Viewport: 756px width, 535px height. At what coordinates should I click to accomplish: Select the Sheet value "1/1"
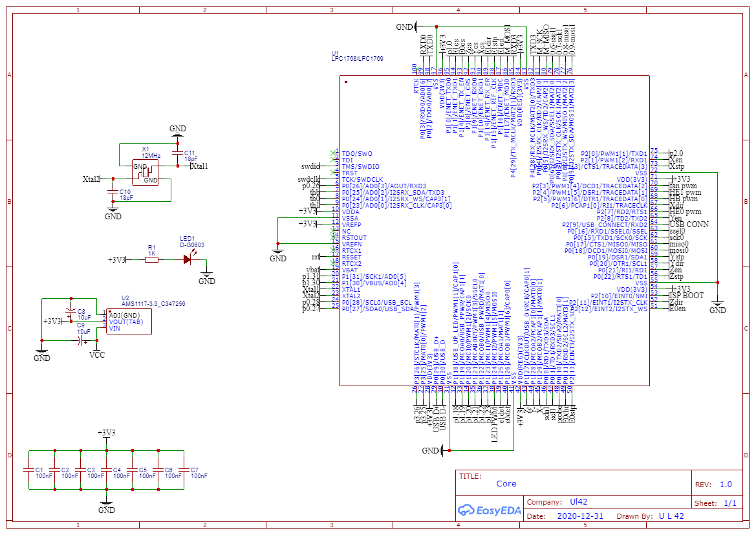pyautogui.click(x=730, y=503)
